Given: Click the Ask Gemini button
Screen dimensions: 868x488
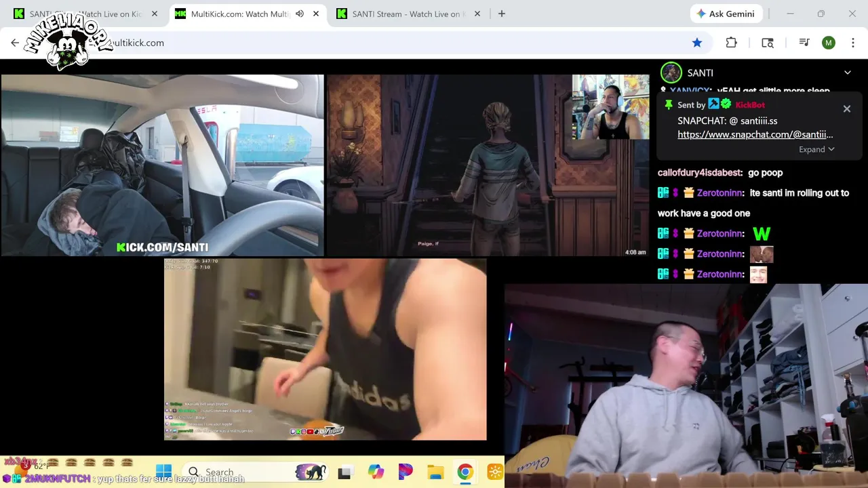Looking at the screenshot, I should 727,14.
